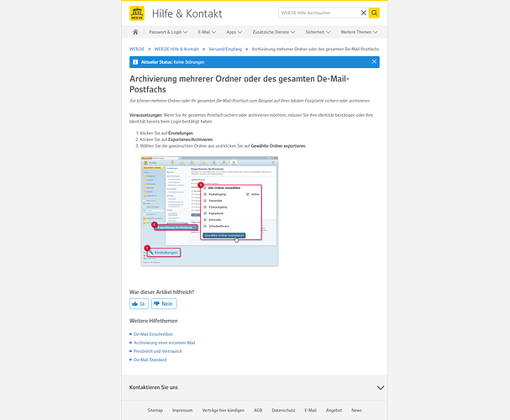Click the thumbs-up Ja button
The height and width of the screenshot is (420, 510).
click(x=139, y=303)
